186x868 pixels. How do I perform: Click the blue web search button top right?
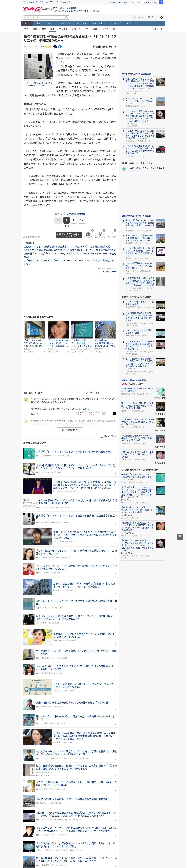pos(161,2)
